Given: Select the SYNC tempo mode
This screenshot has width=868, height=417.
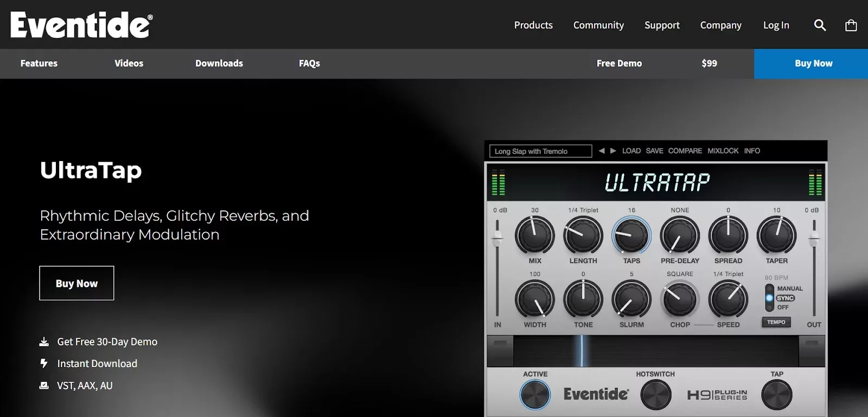Looking at the screenshot, I should 786,298.
